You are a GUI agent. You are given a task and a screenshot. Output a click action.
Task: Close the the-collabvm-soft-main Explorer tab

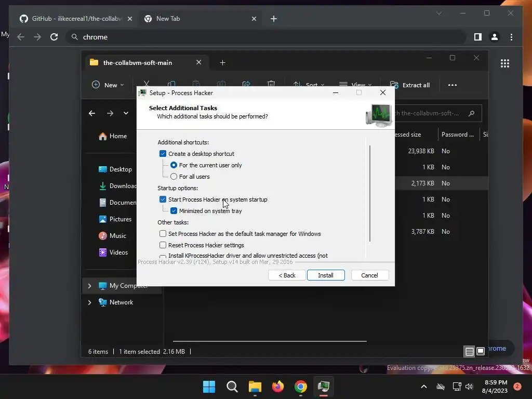click(199, 62)
